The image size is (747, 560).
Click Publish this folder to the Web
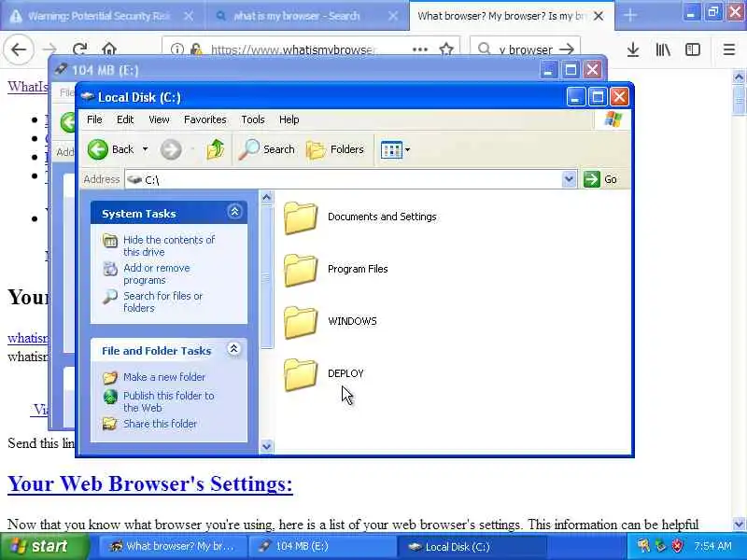(169, 401)
